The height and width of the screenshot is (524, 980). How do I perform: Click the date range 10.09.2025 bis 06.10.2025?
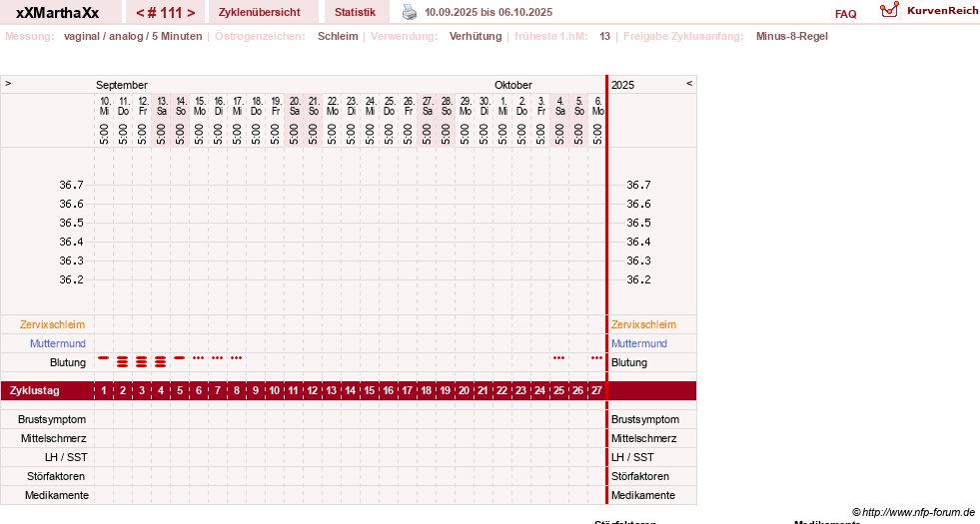pyautogui.click(x=489, y=12)
